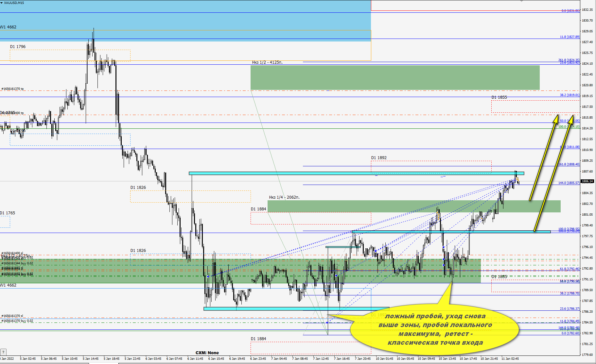Select the D1 1765 label above small blue box

[x=8, y=213]
